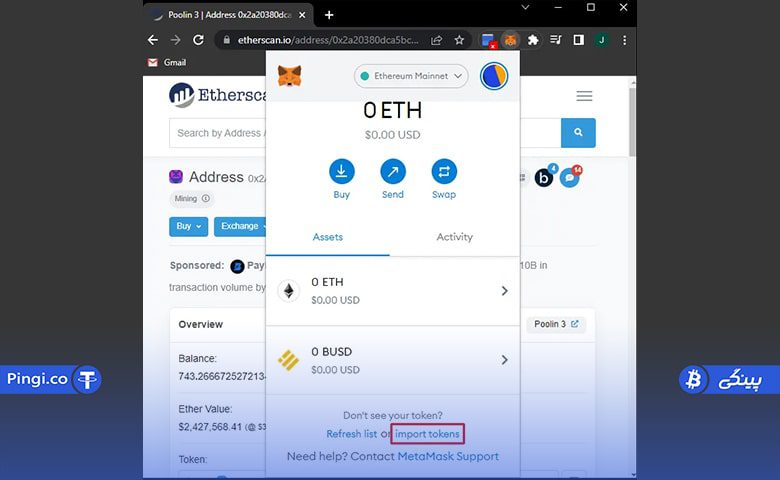
Task: Switch to the Activity tab
Action: coord(455,237)
